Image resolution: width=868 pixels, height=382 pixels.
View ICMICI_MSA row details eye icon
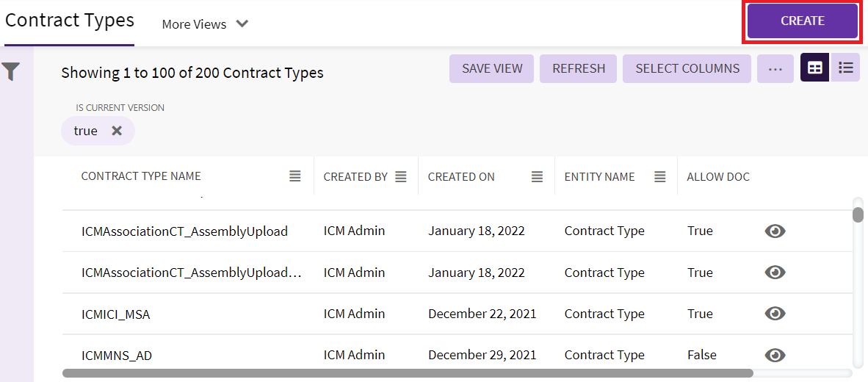(x=775, y=314)
